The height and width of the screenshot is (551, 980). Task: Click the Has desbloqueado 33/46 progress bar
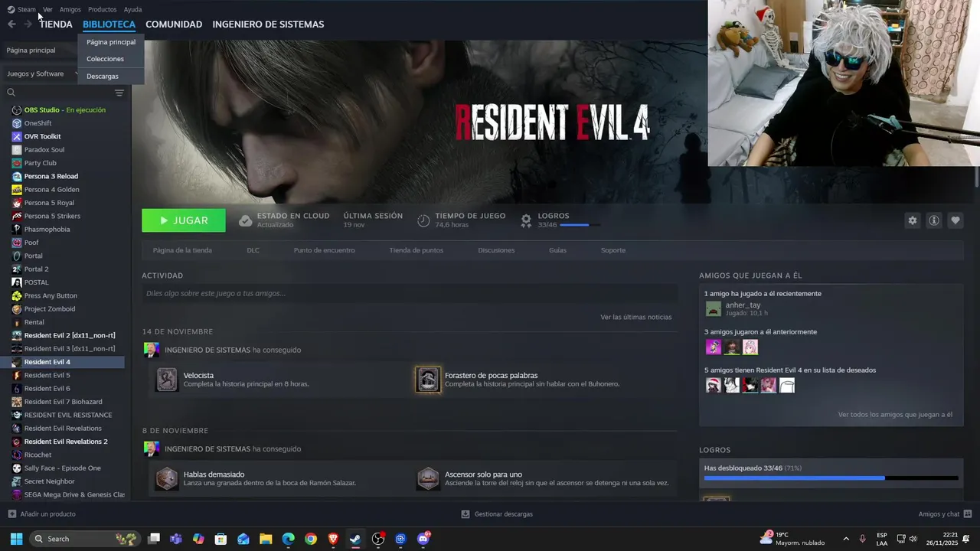coord(831,478)
